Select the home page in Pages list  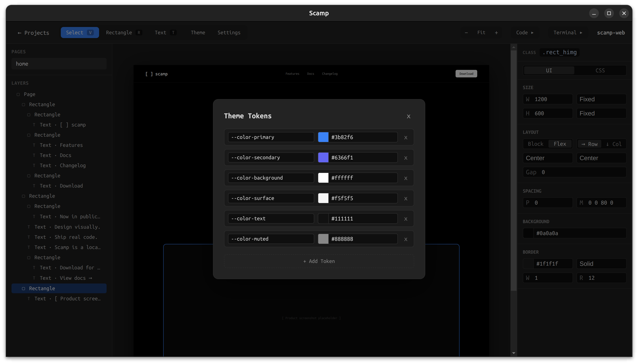[59, 64]
